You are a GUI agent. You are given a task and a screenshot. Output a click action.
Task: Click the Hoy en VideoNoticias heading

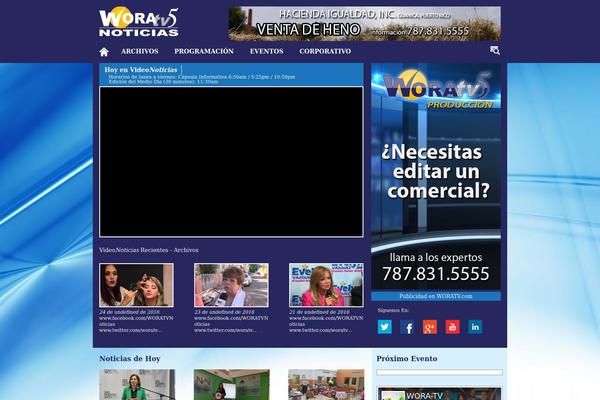tap(141, 70)
